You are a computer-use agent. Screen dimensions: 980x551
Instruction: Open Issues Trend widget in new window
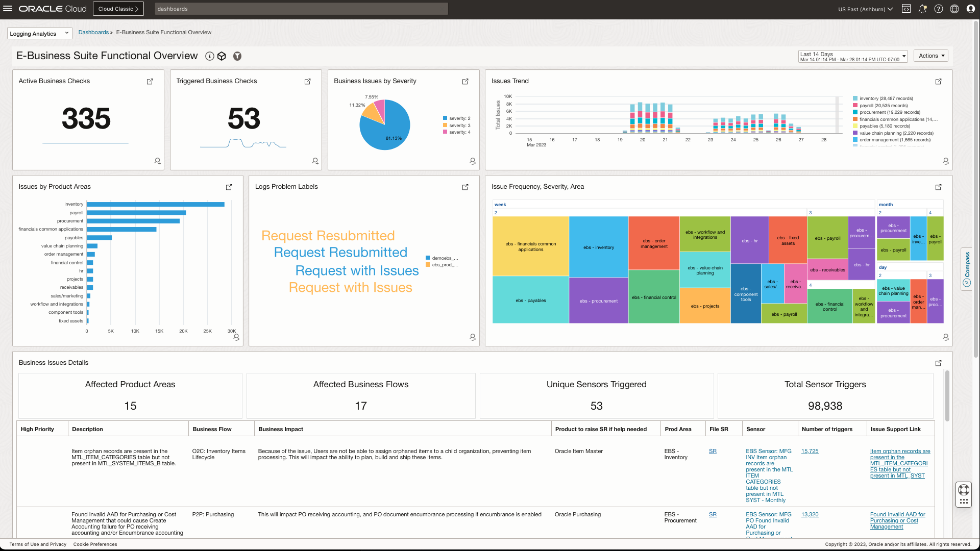[938, 82]
